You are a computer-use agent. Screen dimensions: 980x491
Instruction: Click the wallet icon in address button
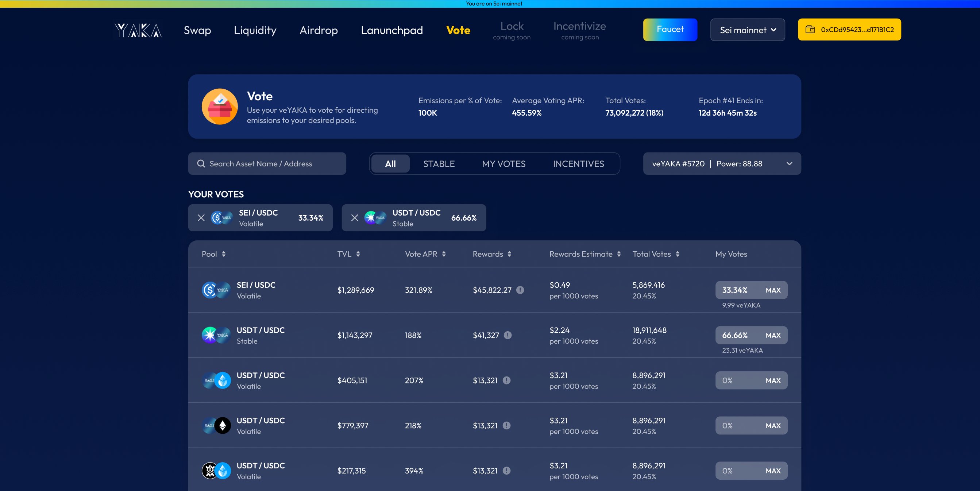(810, 29)
